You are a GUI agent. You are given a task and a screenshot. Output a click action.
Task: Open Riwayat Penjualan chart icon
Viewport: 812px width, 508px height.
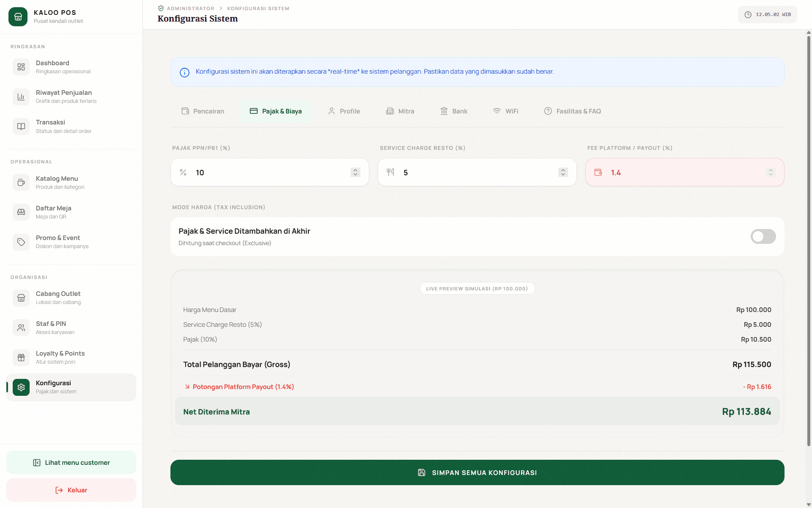[21, 97]
